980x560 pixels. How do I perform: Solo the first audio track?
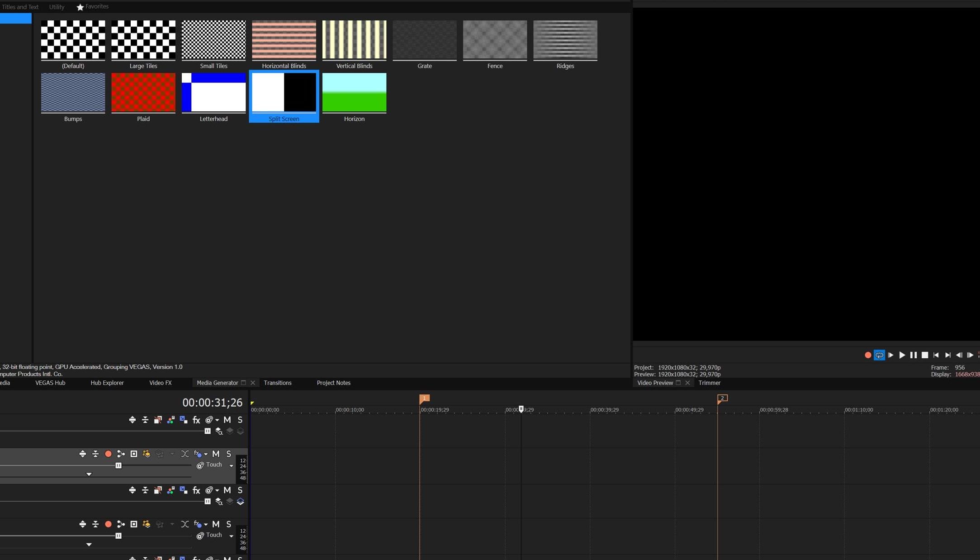[x=229, y=454]
